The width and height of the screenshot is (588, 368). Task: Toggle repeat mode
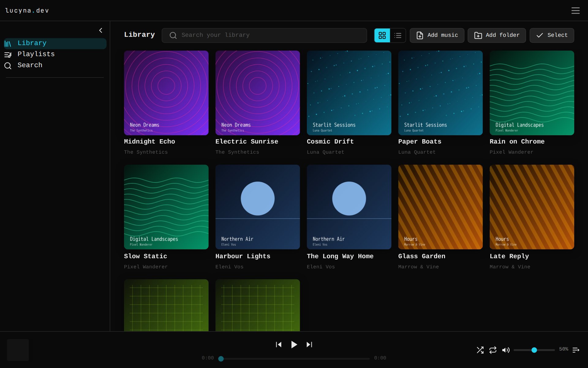tap(493, 350)
